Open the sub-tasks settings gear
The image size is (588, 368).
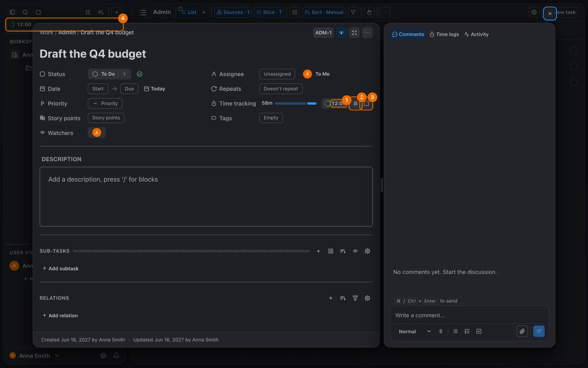pos(367,251)
